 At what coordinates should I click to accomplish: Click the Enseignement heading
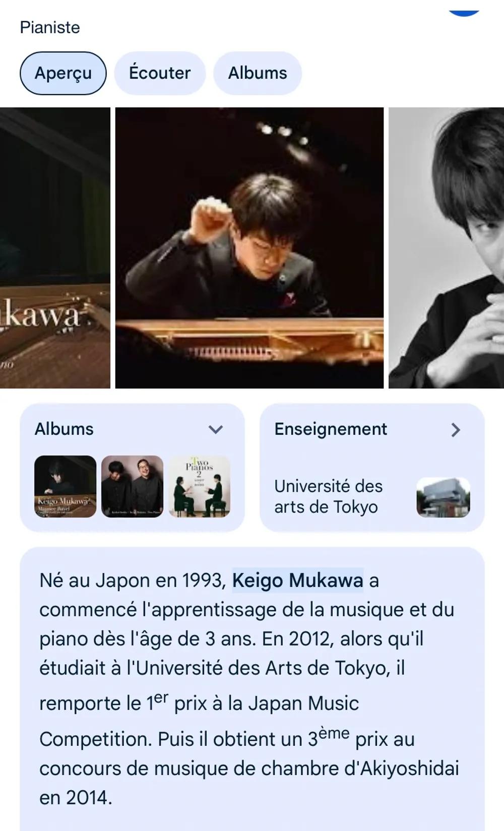click(331, 429)
